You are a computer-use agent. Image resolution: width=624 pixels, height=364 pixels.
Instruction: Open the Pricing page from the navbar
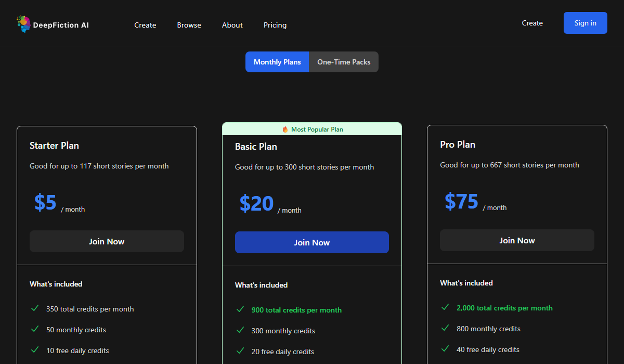[x=275, y=25]
